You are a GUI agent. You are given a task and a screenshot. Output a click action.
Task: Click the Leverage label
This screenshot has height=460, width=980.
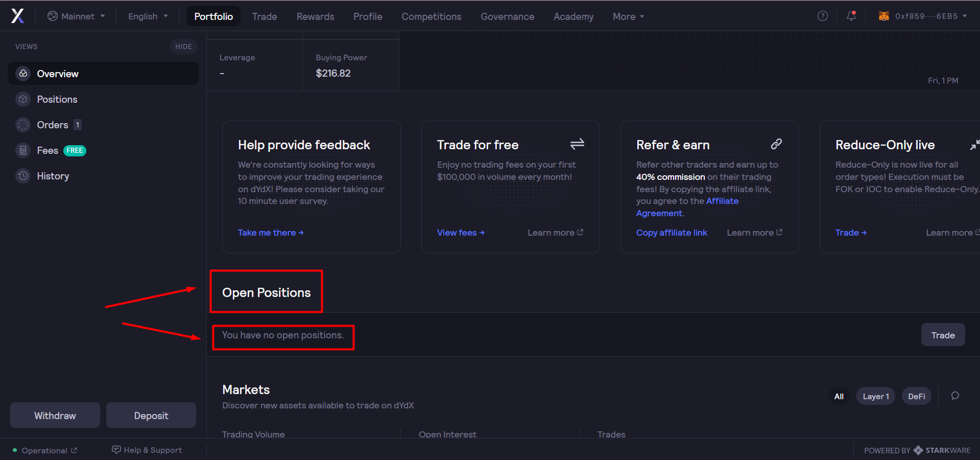[237, 58]
